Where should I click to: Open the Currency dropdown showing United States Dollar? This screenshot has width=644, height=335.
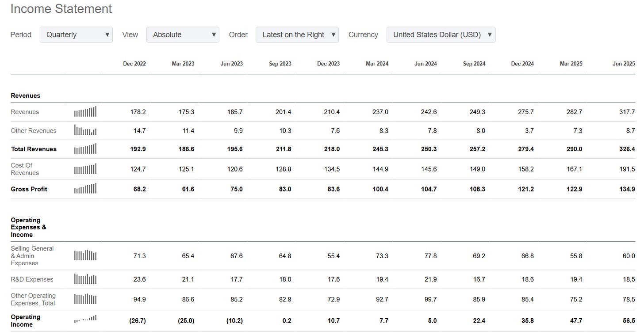[x=441, y=34]
